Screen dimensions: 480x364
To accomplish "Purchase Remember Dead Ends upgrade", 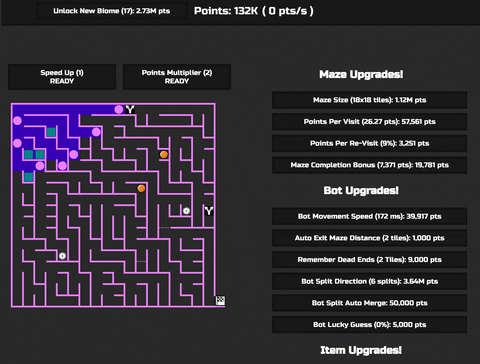I will pos(369,260).
